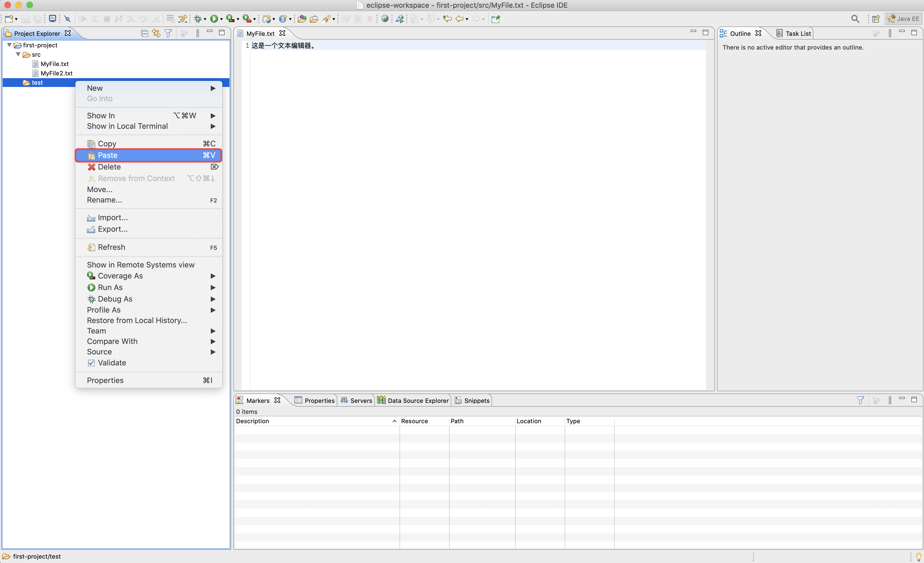Expand the Coverage As submenu
Screen dimensions: 924x563
pyautogui.click(x=149, y=276)
